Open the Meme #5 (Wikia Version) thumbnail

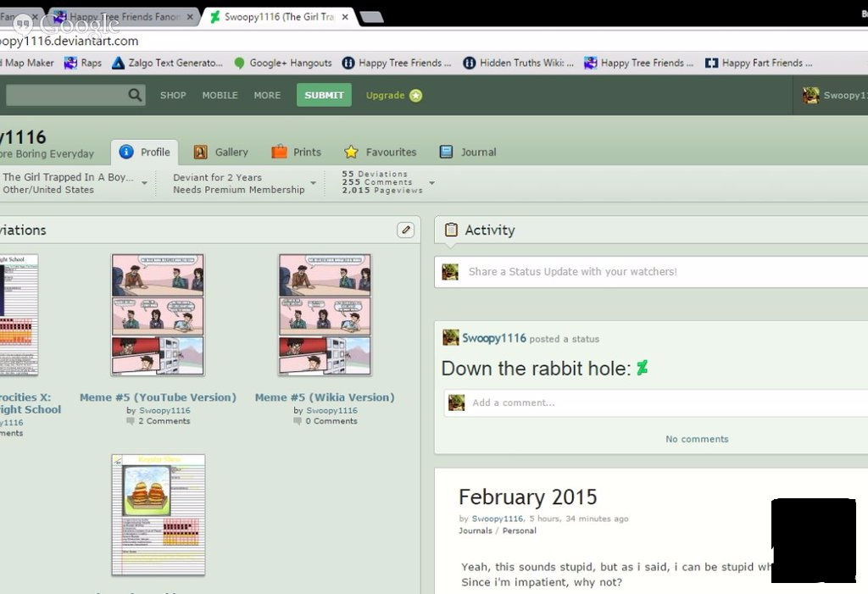[x=325, y=314]
